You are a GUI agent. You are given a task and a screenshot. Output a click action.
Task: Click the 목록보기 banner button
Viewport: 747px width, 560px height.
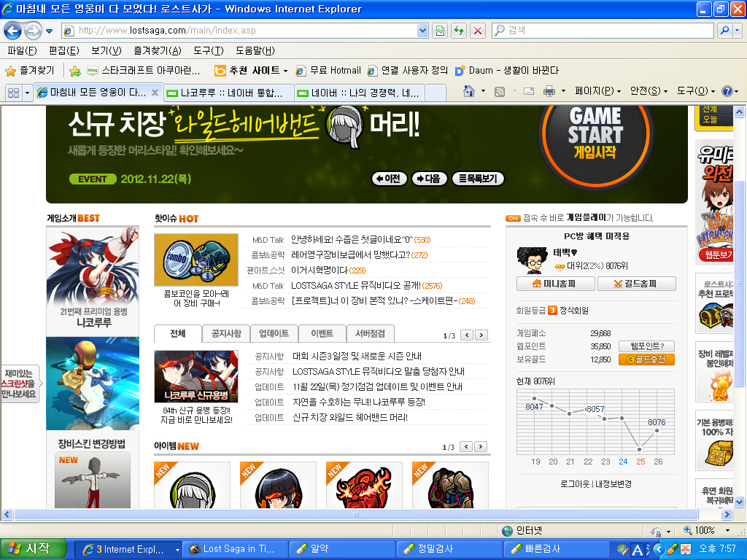(478, 179)
